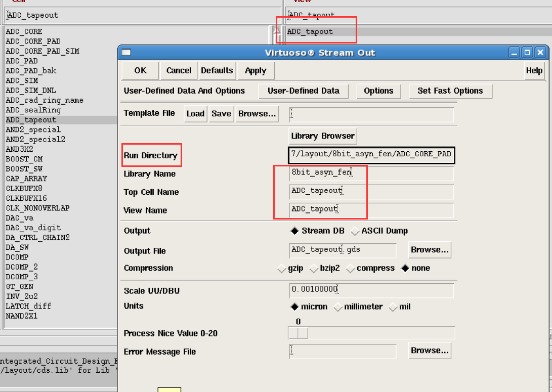The height and width of the screenshot is (392, 552).
Task: Choose compress compression option
Action: click(370, 269)
